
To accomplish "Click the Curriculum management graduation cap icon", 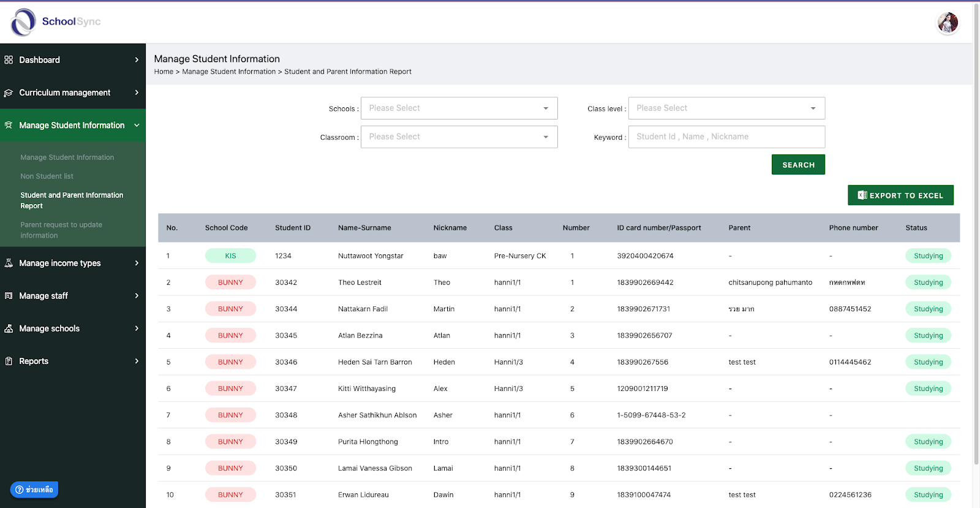I will (x=9, y=93).
